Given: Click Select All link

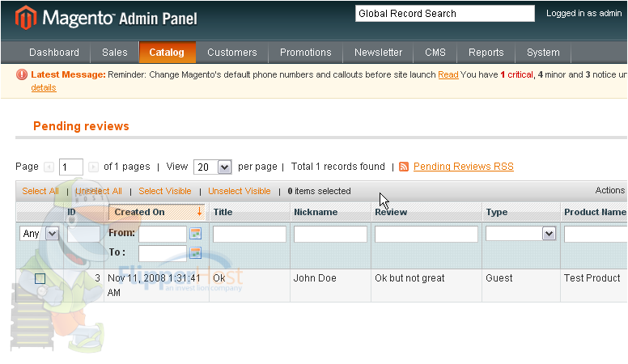Looking at the screenshot, I should click(40, 192).
